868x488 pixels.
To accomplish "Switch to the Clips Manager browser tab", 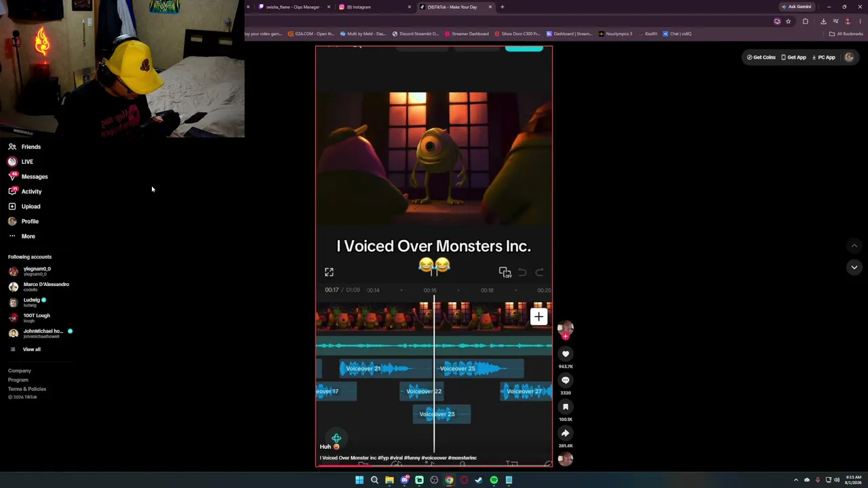I will pyautogui.click(x=292, y=7).
